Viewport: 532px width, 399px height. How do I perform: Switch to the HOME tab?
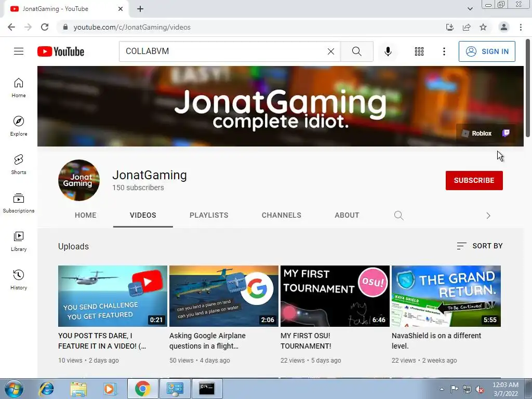(86, 216)
